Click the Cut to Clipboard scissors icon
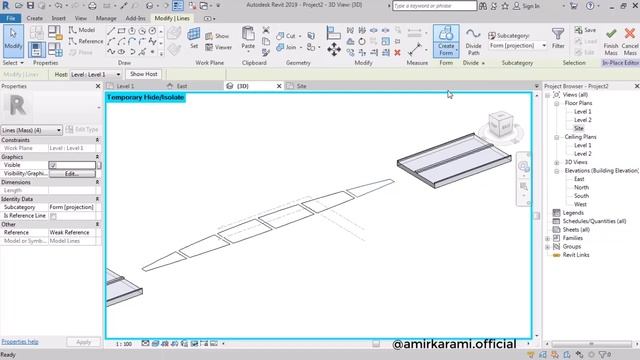 266,30
